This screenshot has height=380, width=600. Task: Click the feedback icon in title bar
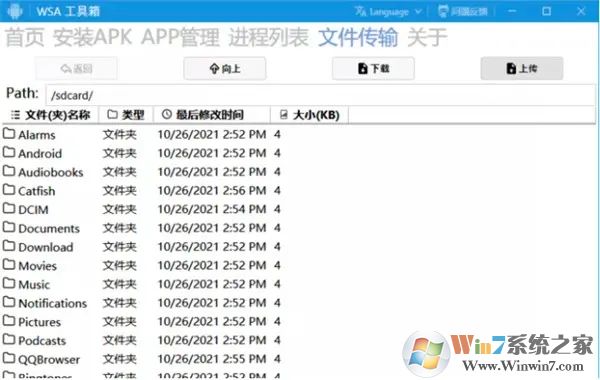443,11
